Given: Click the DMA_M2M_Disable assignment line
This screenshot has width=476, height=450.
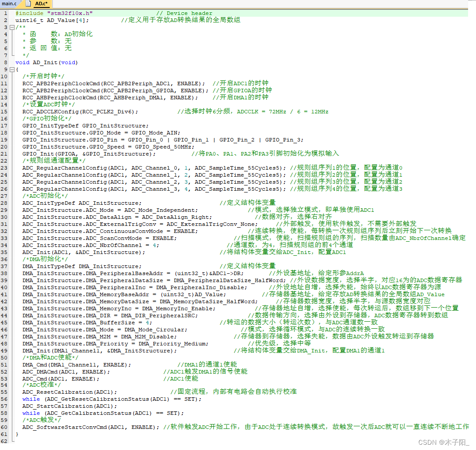Looking at the screenshot, I should [99, 337].
